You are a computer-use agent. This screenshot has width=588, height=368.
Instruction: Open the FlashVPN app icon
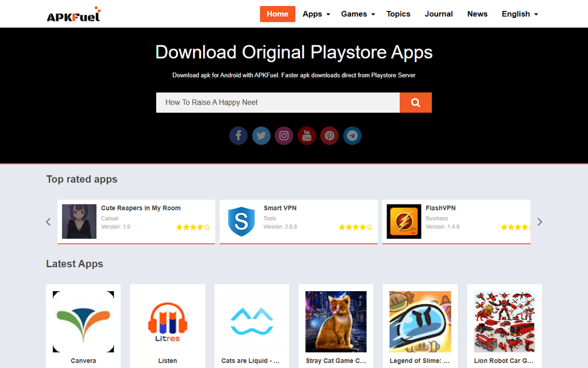(x=404, y=221)
